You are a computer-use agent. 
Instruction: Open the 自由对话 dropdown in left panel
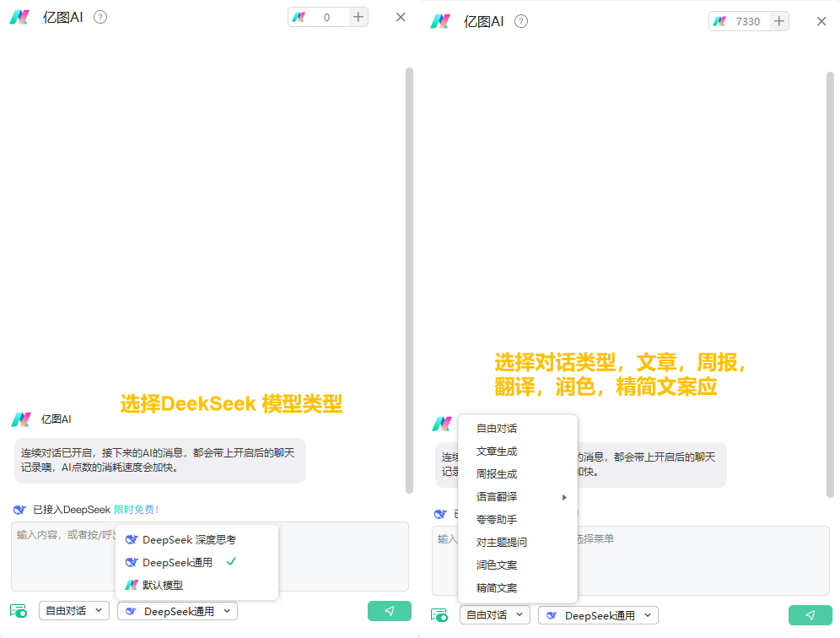coord(73,610)
